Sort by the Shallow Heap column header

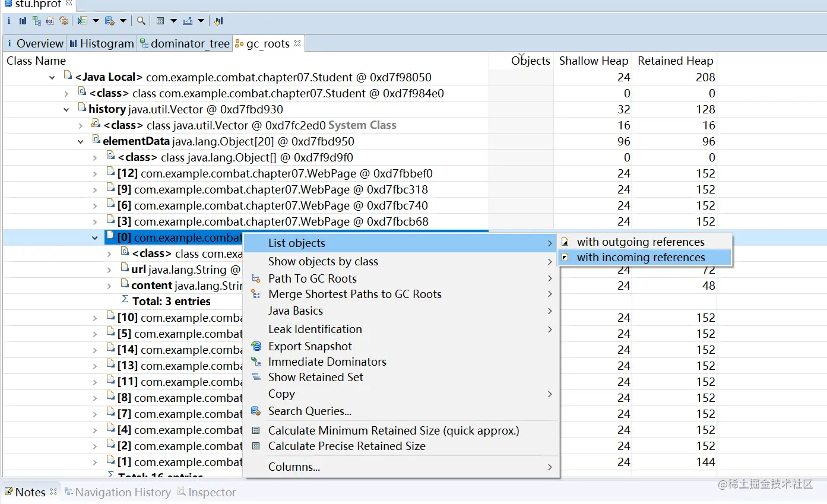[593, 61]
